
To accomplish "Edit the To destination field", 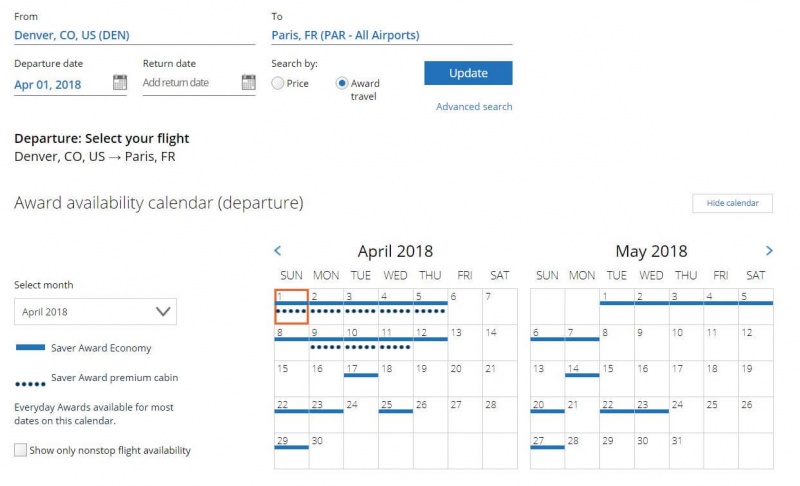I will pos(391,35).
